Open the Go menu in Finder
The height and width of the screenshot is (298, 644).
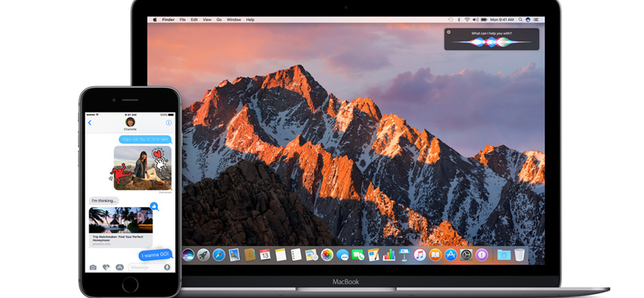click(219, 19)
